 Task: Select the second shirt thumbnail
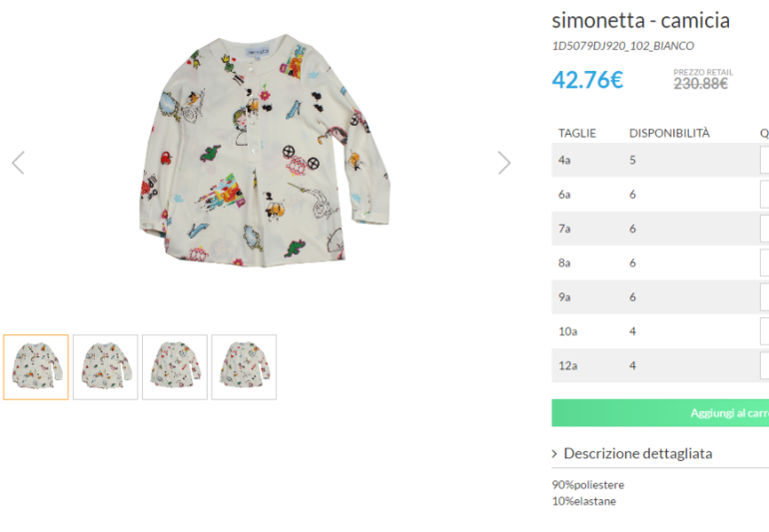[105, 367]
